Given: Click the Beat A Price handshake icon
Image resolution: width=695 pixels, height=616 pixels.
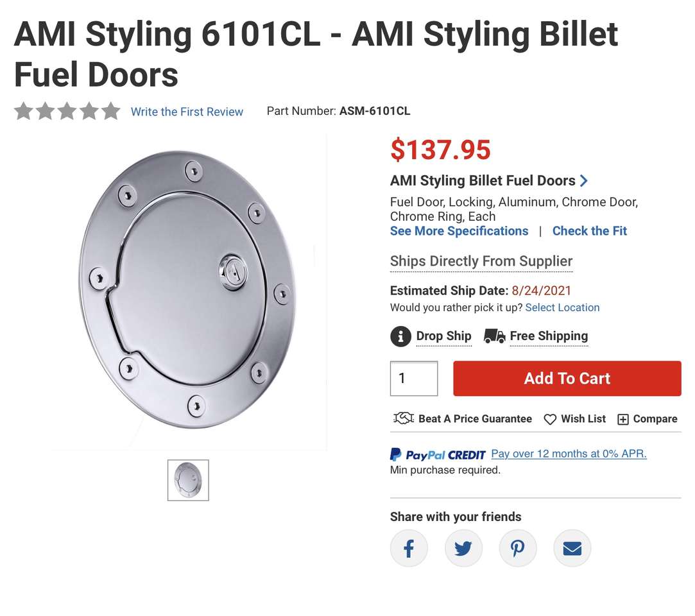Looking at the screenshot, I should pyautogui.click(x=403, y=419).
